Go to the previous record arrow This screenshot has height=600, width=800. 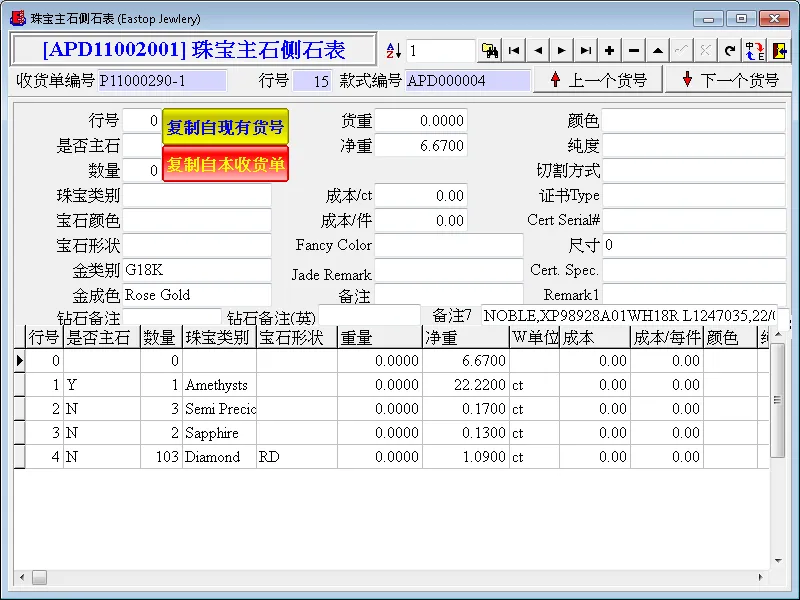[538, 51]
